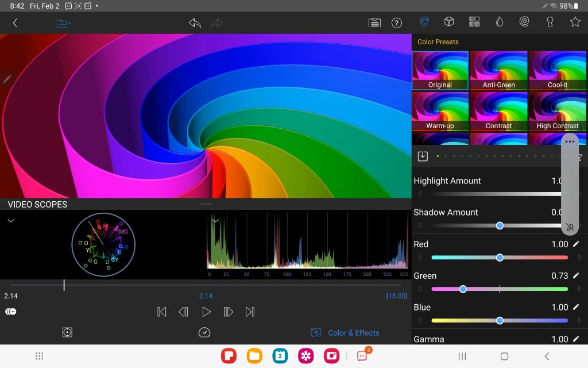Save preset using the download-box icon

coord(423,156)
